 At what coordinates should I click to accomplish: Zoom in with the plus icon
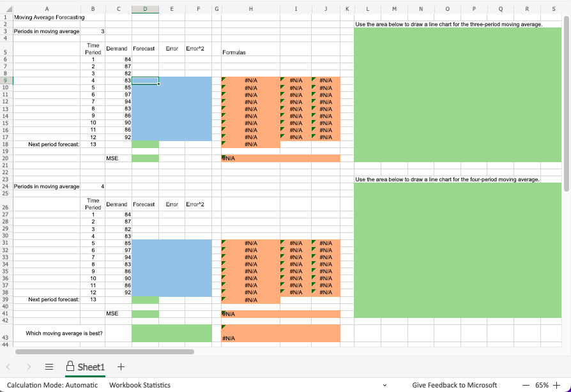coord(557,385)
